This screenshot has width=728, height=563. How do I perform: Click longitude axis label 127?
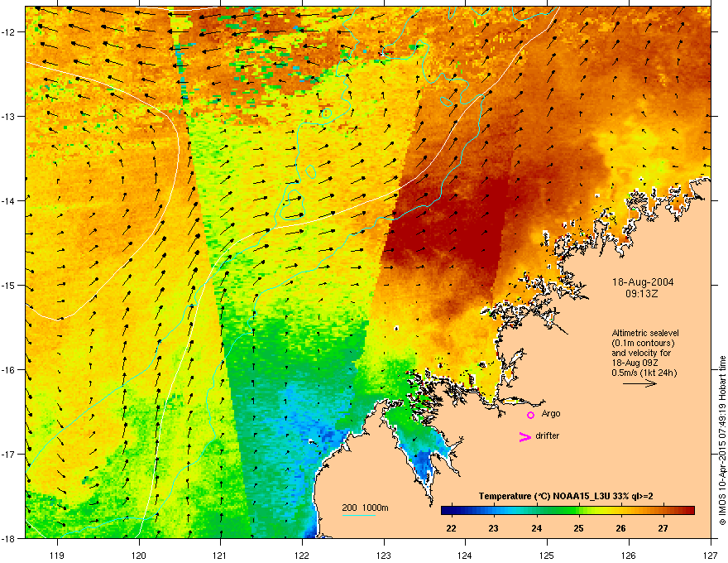click(x=711, y=555)
